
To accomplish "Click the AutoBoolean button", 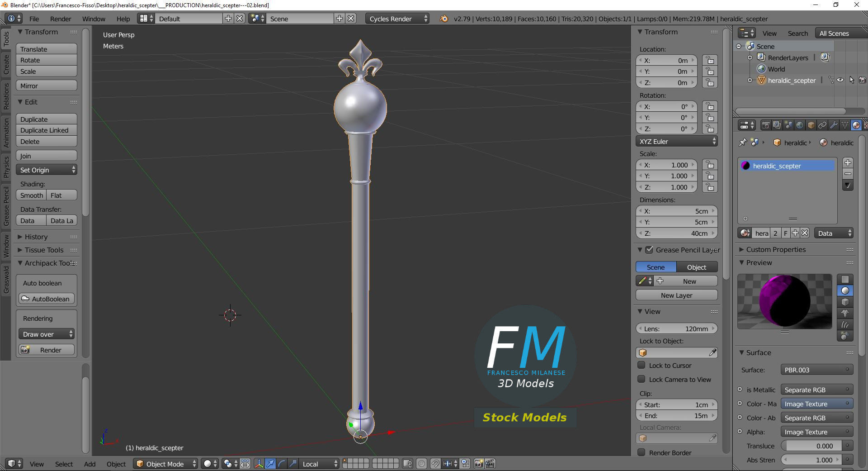I will coord(47,299).
